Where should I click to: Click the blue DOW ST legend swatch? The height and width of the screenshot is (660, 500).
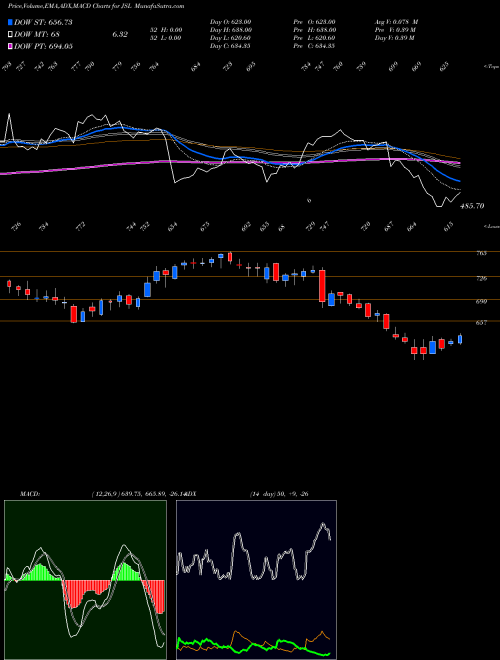(x=10, y=22)
